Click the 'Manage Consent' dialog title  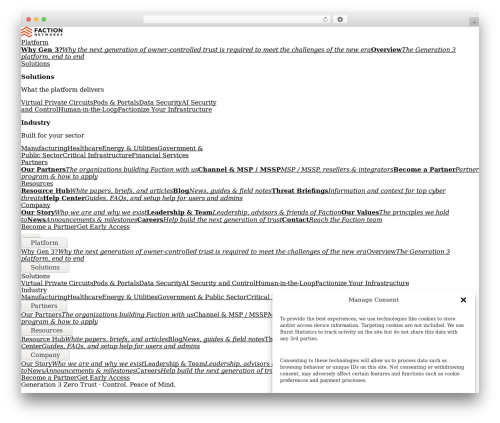click(374, 300)
